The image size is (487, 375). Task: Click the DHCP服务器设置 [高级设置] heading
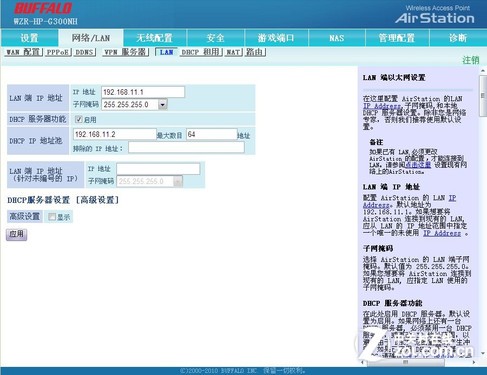63,200
